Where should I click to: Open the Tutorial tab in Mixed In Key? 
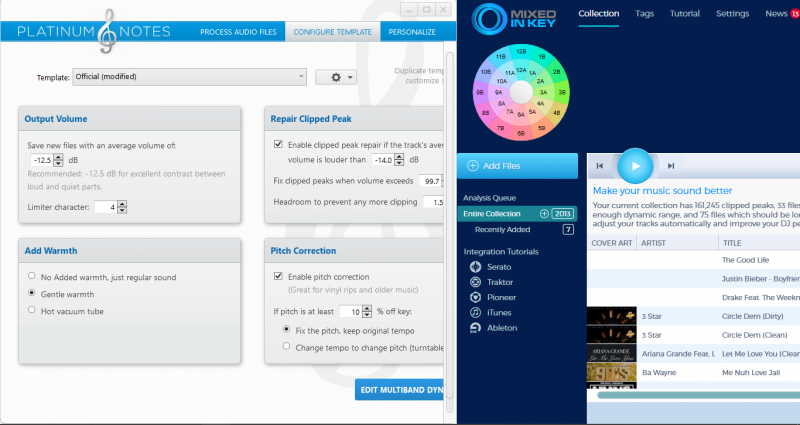(685, 14)
